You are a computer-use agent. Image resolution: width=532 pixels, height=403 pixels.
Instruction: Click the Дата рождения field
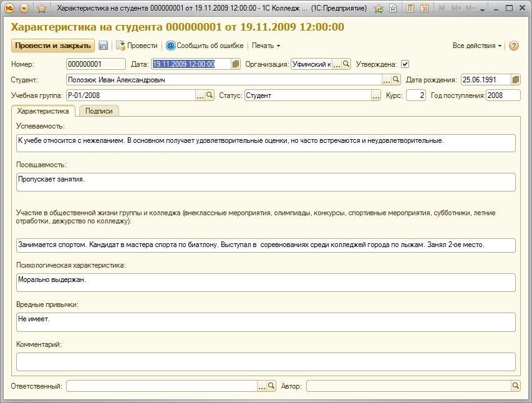[x=486, y=80]
